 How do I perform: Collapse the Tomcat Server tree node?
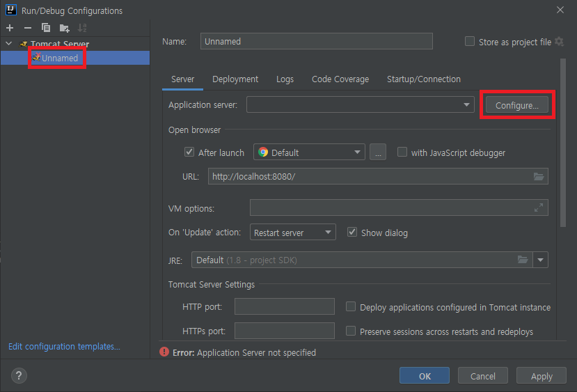pos(9,44)
